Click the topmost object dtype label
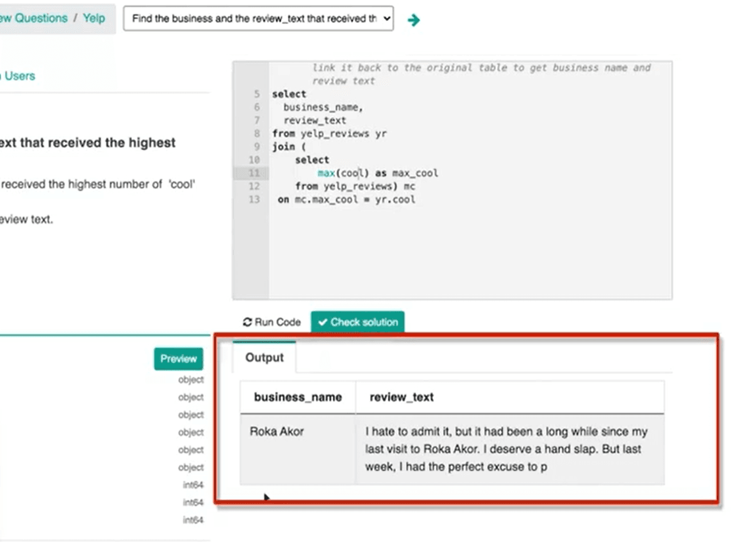The height and width of the screenshot is (542, 756). 191,379
